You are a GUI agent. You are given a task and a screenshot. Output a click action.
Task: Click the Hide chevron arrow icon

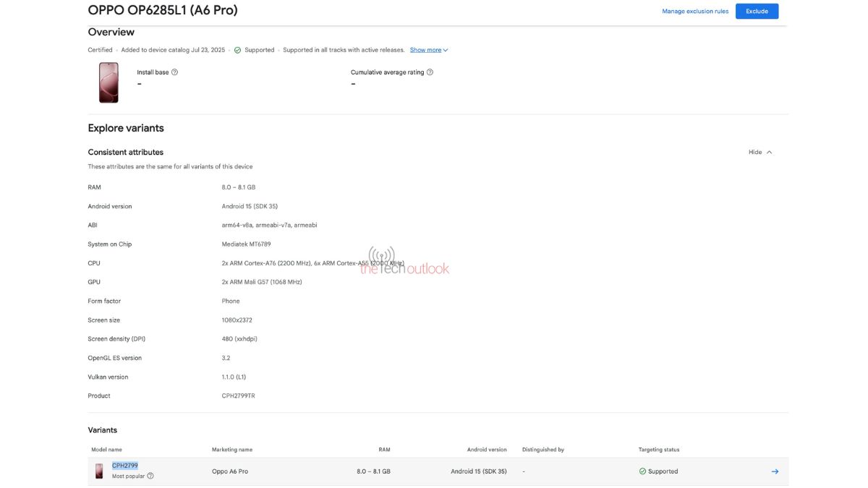[x=769, y=153]
